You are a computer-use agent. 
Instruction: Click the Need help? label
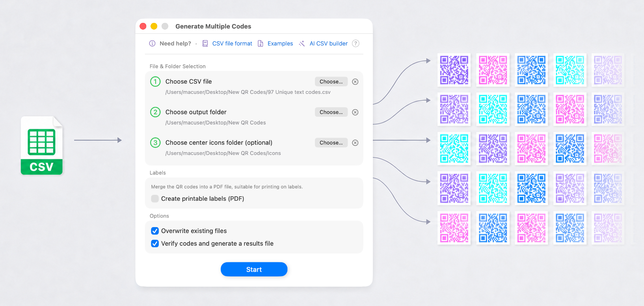click(175, 43)
